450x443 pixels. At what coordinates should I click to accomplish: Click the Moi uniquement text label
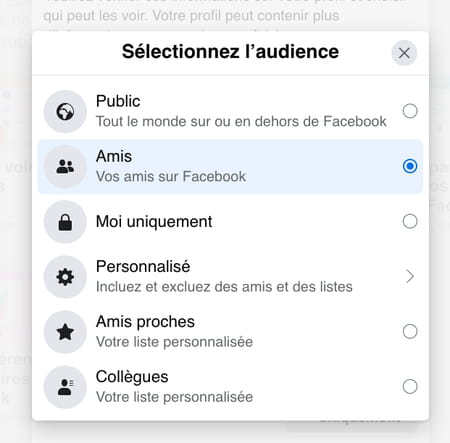tap(154, 222)
